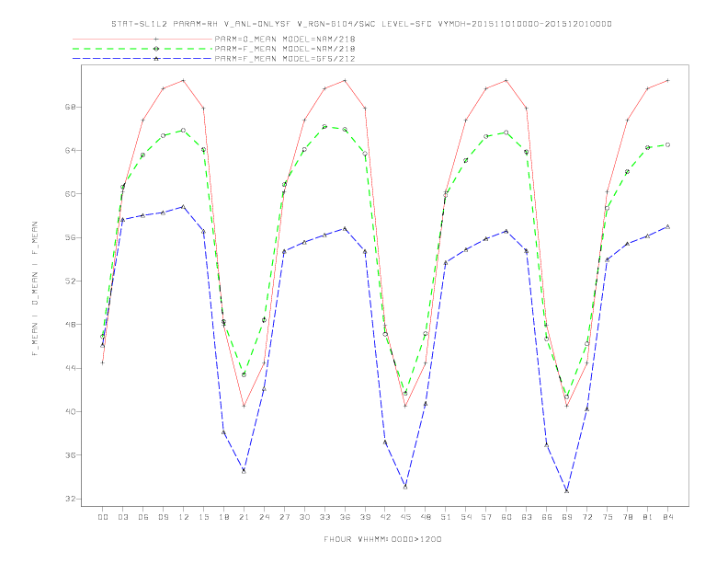Click x-axis tick label 63
Image resolution: width=728 pixels, height=563 pixels.
coord(527,517)
